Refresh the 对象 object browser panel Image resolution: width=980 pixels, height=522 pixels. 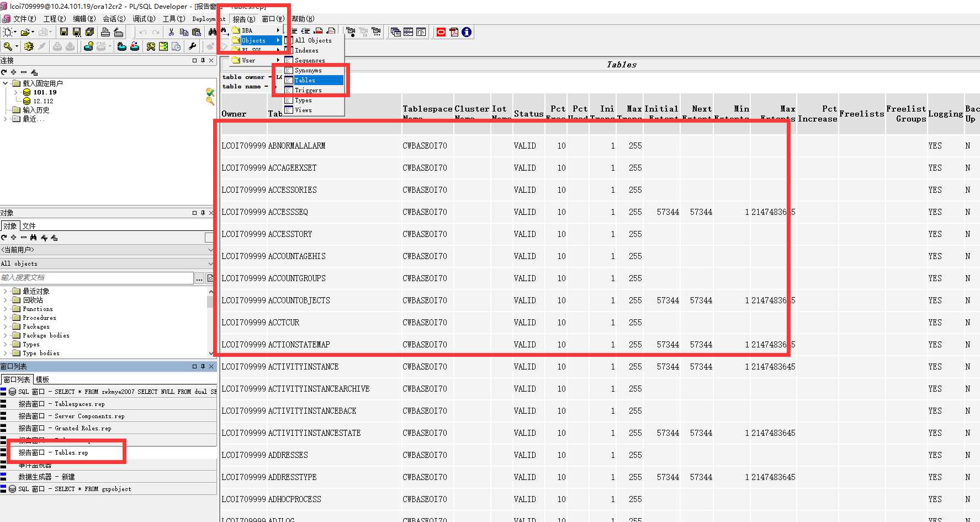(x=4, y=238)
